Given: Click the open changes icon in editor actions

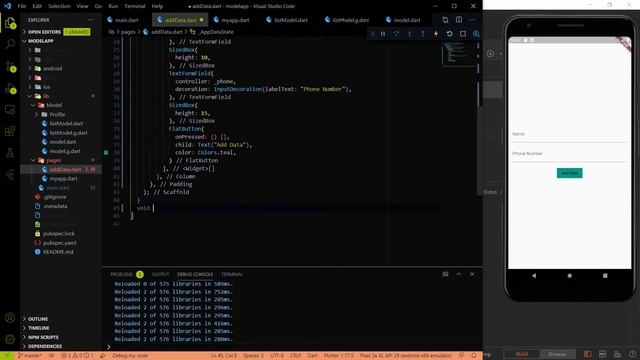Looking at the screenshot, I should pyautogui.click(x=445, y=20).
